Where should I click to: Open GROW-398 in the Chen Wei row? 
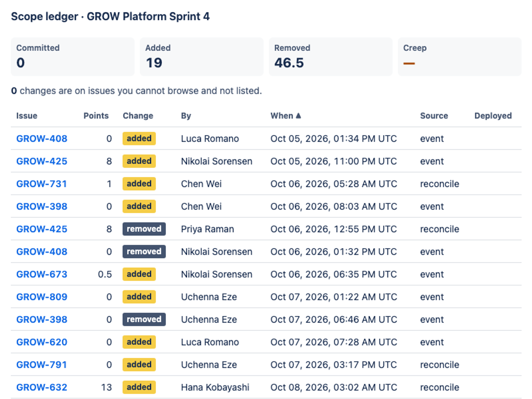tap(42, 206)
